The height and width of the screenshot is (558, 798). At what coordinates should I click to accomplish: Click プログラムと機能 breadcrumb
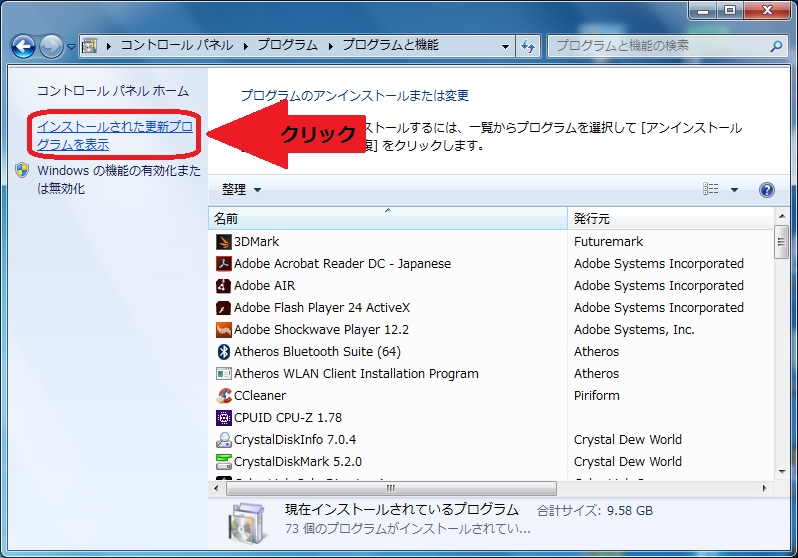390,45
